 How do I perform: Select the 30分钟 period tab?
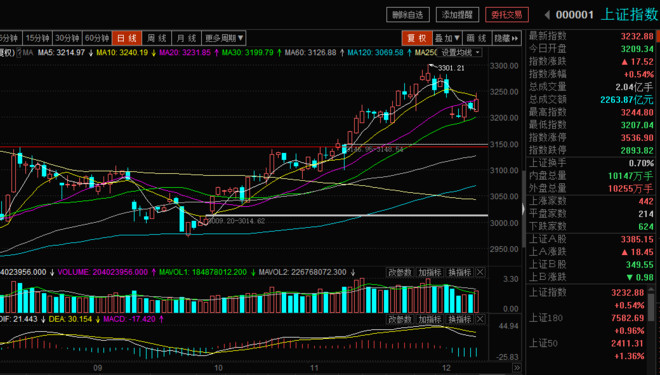click(67, 38)
